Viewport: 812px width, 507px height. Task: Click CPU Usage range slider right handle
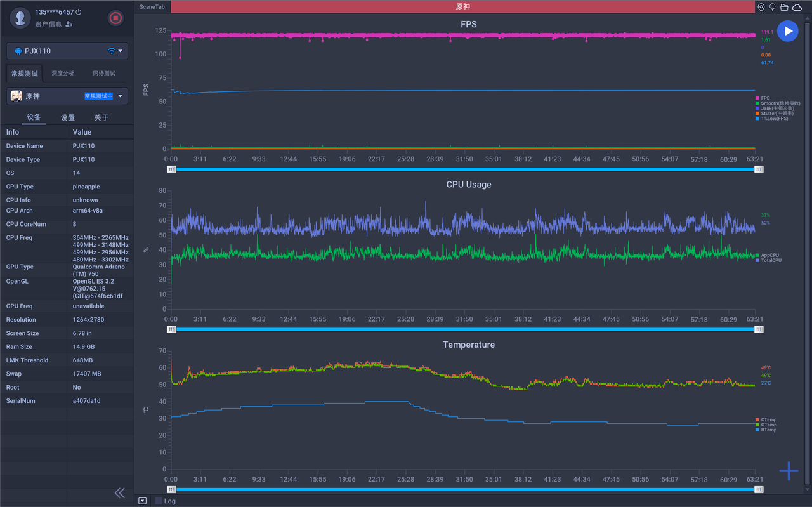759,329
